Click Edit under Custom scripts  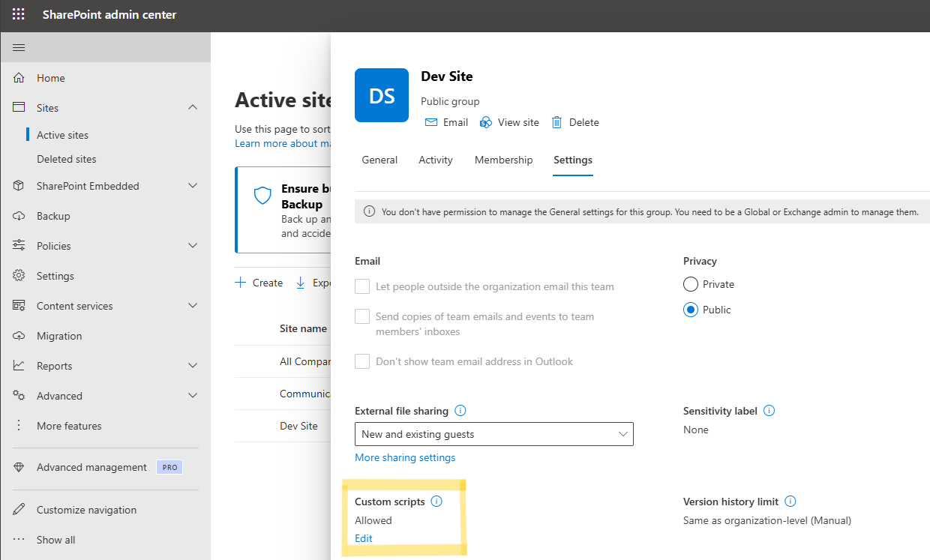pos(364,538)
